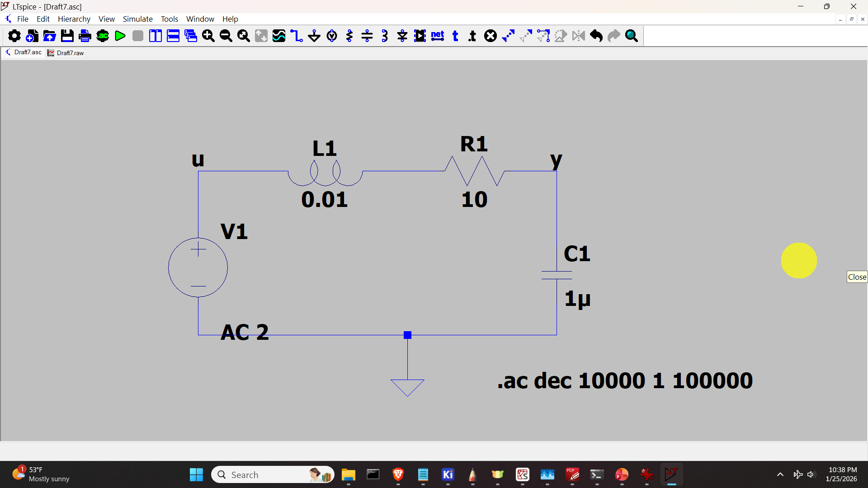Click the Net Label tool
The width and height of the screenshot is (868, 488).
point(438,36)
